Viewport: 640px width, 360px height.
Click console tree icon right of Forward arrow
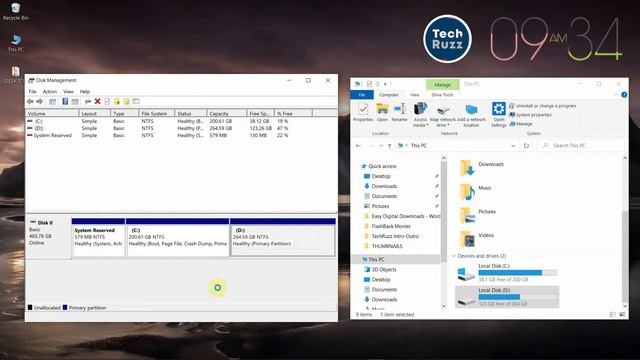[52, 101]
